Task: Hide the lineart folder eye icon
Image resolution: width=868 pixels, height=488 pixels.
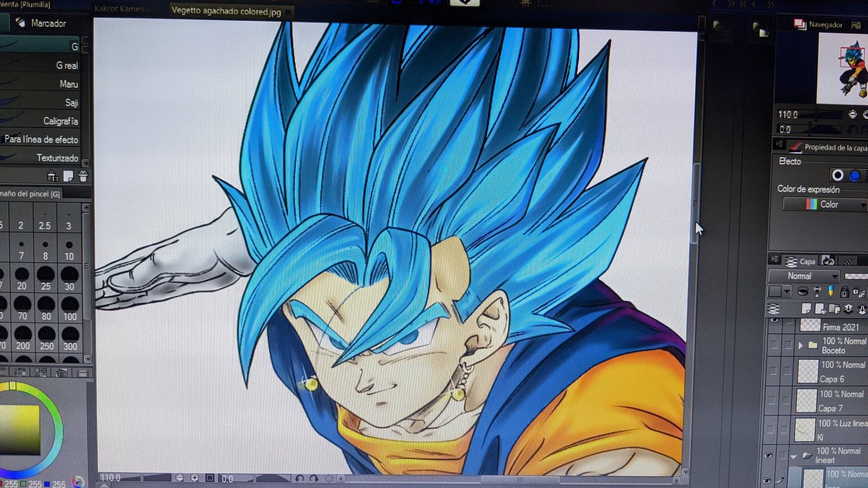Action: [768, 455]
